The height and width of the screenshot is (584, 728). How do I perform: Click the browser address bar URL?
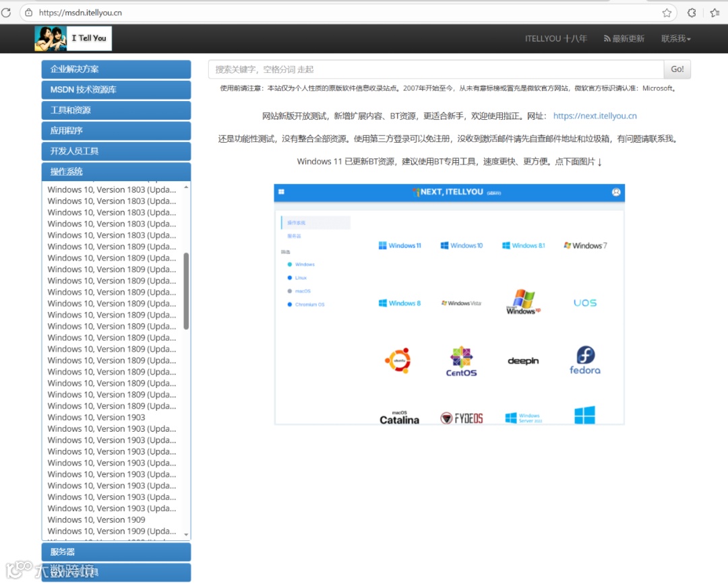[80, 13]
